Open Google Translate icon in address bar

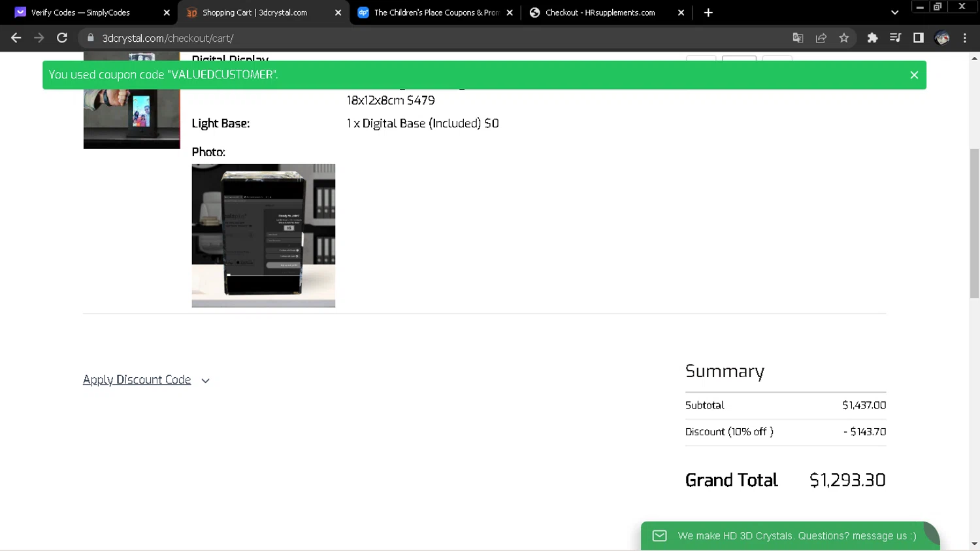798,38
